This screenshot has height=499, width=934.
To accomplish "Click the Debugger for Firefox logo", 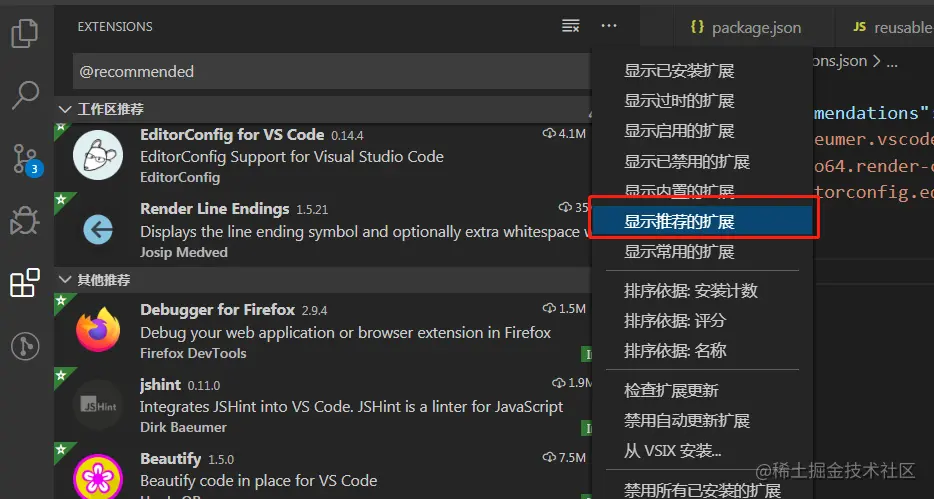I will click(98, 330).
